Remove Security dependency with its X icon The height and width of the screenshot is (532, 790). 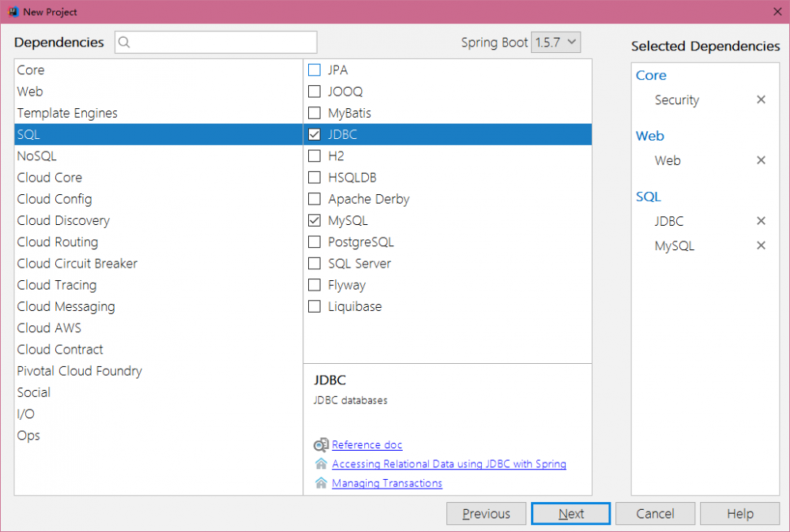pyautogui.click(x=761, y=99)
